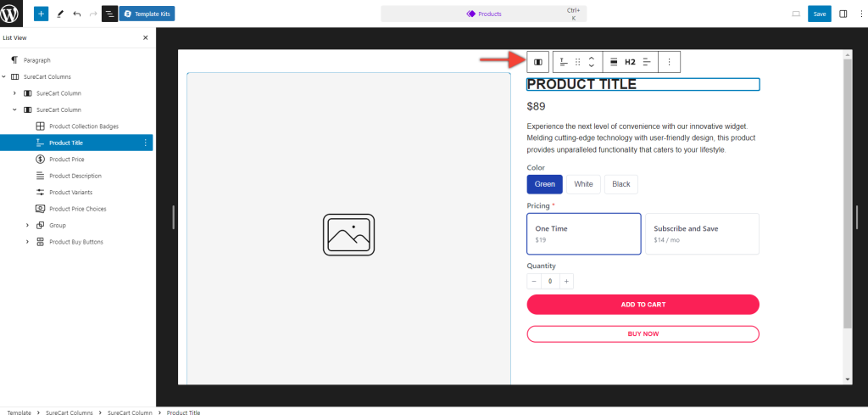Collapse the SureCart Columns parent block
Image resolution: width=868 pixels, height=415 pixels.
4,76
